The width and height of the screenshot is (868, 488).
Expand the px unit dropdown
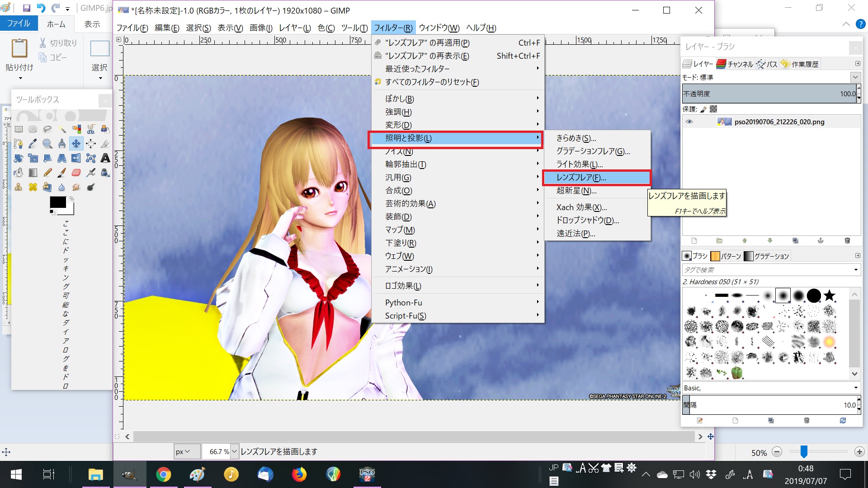pos(183,451)
